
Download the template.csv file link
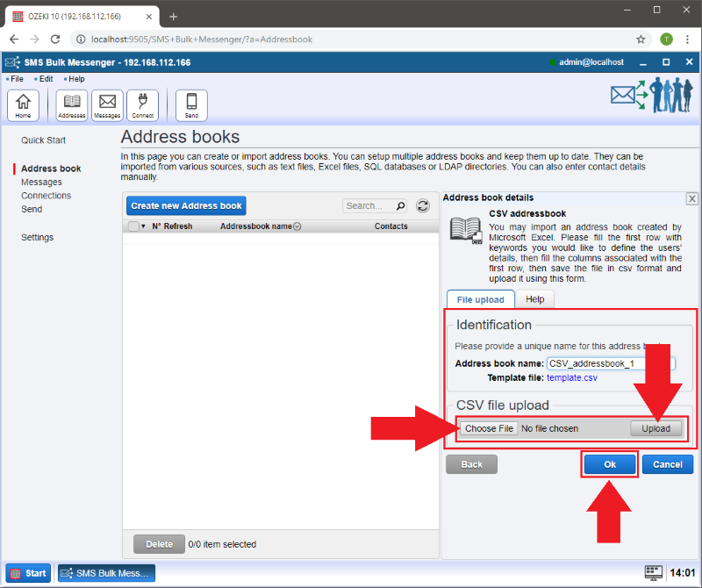pos(571,377)
